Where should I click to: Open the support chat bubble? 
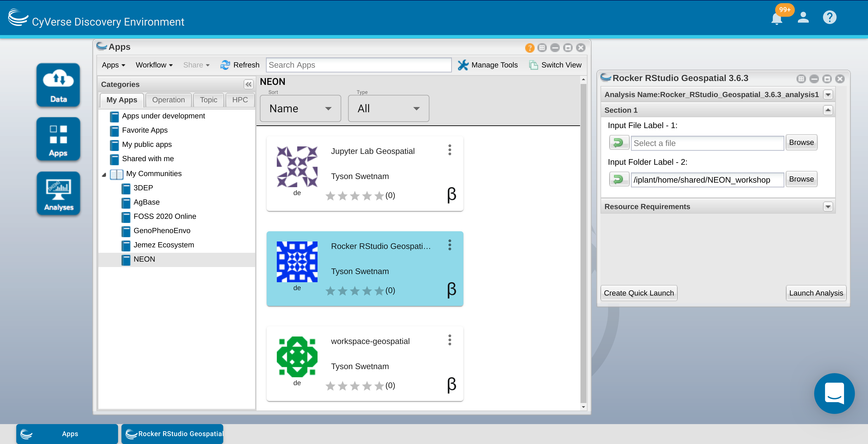tap(834, 394)
